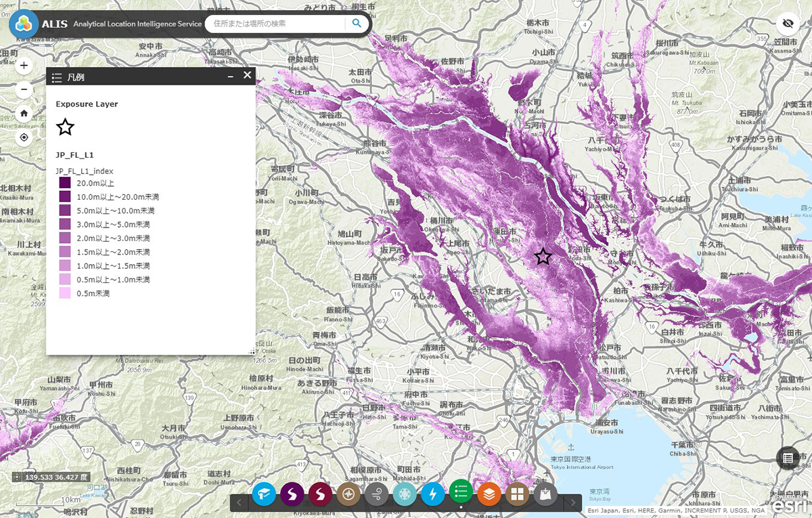Screen dimensions: 812x518
Task: Toggle visibility with the crossed-eye icon
Action: pos(788,24)
